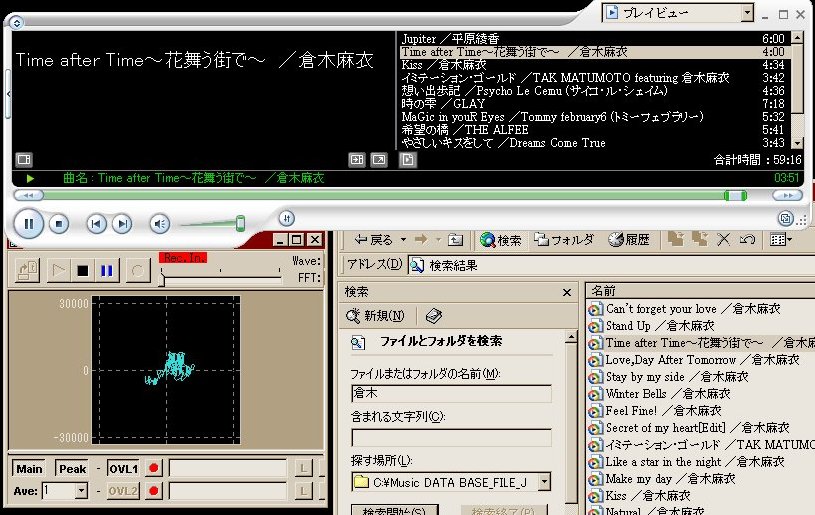Pause playback in the media player
This screenshot has width=815, height=515.
point(30,223)
